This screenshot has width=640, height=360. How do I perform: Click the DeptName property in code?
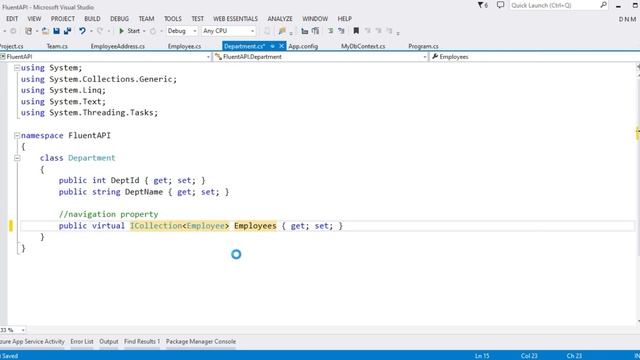[144, 192]
